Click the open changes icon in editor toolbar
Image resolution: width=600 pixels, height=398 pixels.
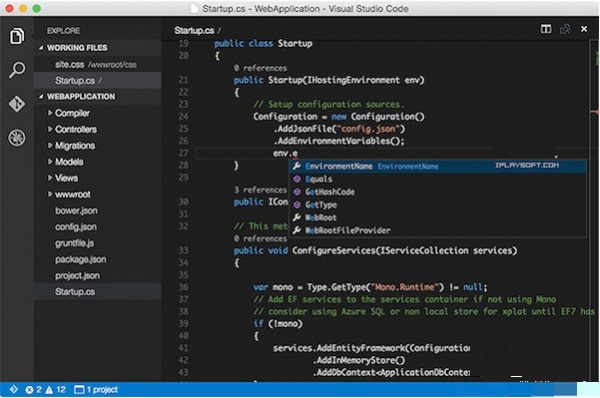pos(565,29)
